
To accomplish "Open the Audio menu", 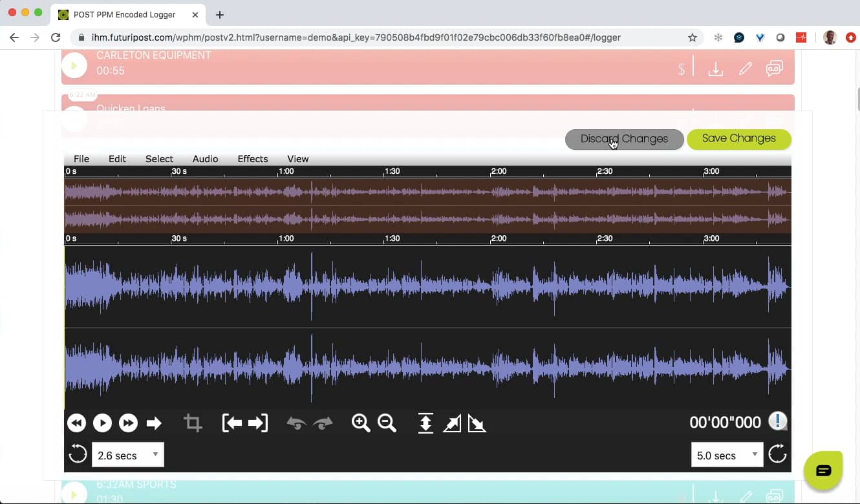I will pyautogui.click(x=205, y=159).
